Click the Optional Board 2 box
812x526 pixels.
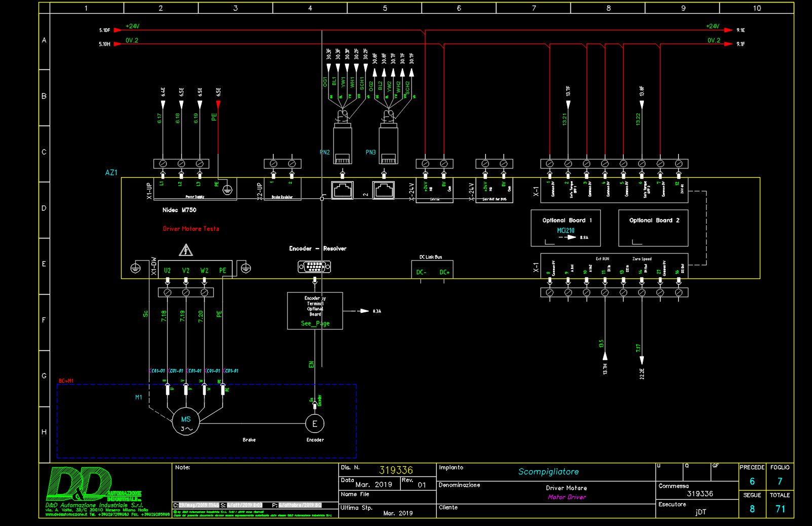click(653, 228)
